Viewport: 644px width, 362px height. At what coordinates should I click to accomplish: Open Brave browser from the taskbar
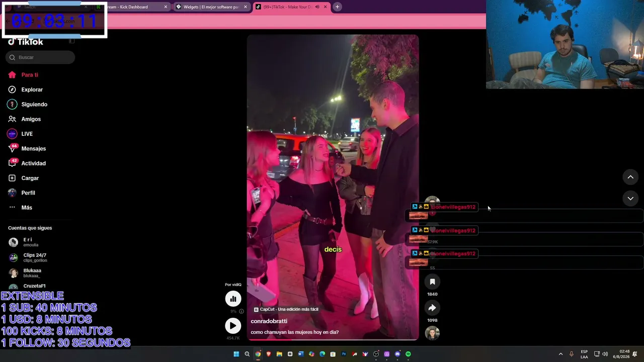(x=269, y=354)
